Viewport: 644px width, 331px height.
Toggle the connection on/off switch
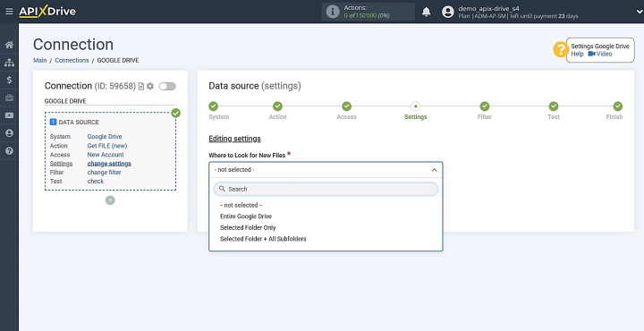167,86
